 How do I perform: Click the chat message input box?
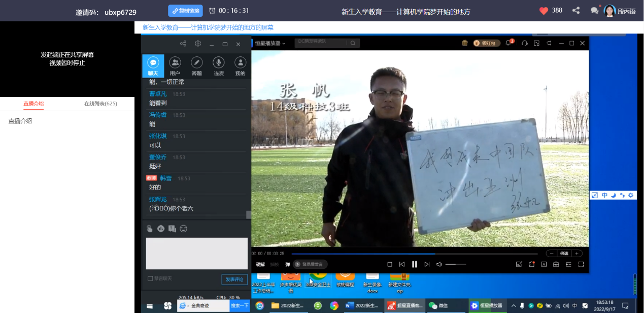click(197, 253)
